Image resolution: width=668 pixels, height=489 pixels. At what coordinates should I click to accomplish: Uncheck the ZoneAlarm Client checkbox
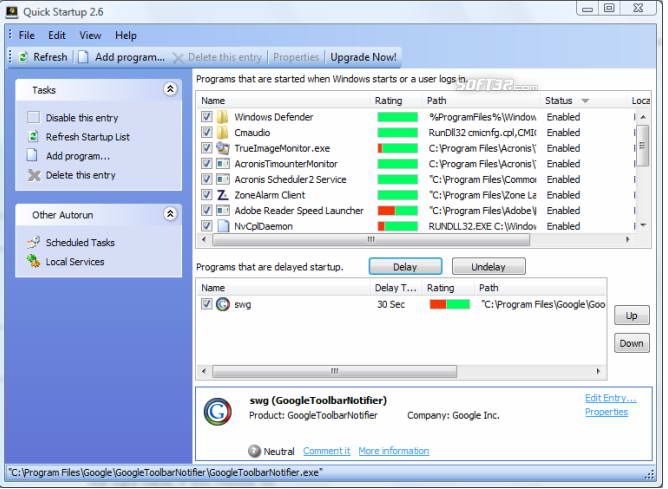click(x=207, y=195)
